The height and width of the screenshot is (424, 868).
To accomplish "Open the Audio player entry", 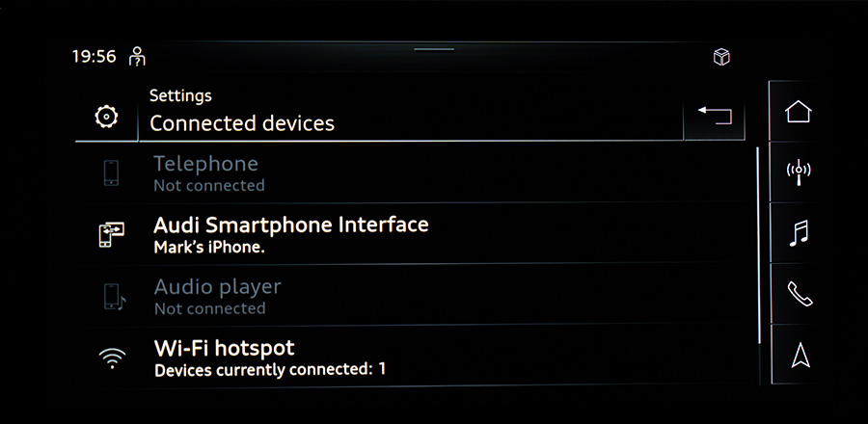I will click(x=217, y=296).
